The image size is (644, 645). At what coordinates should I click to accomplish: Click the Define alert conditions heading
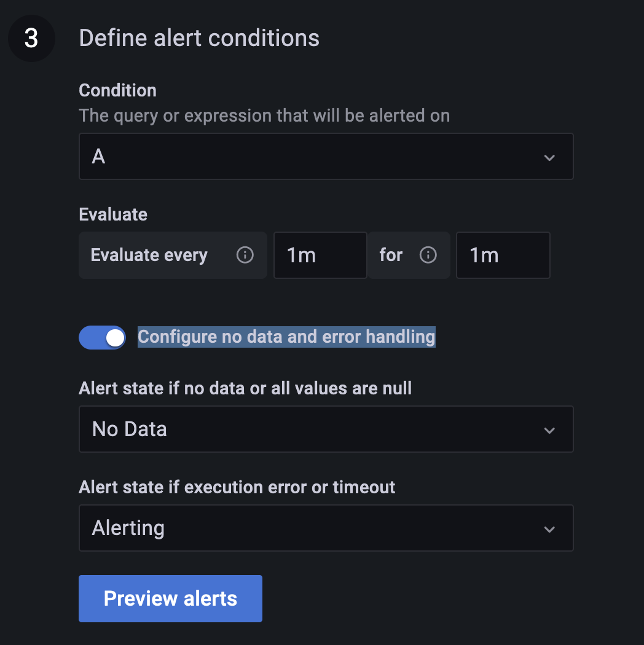point(199,37)
